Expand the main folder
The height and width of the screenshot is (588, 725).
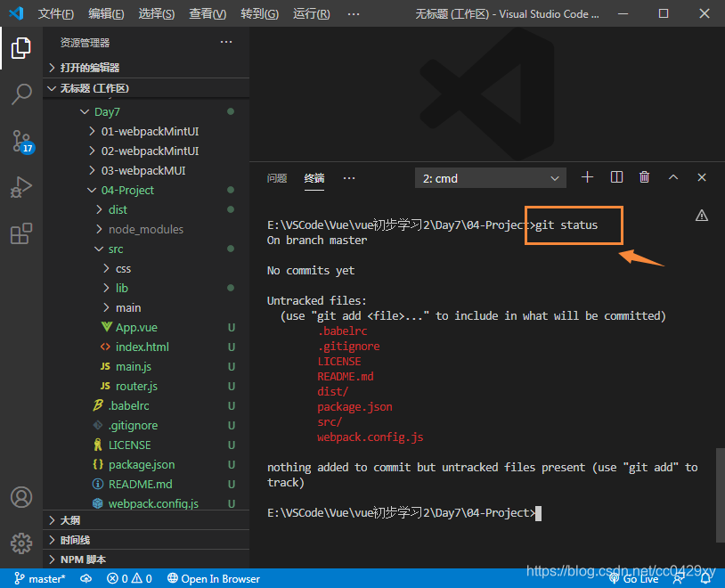(x=146, y=307)
